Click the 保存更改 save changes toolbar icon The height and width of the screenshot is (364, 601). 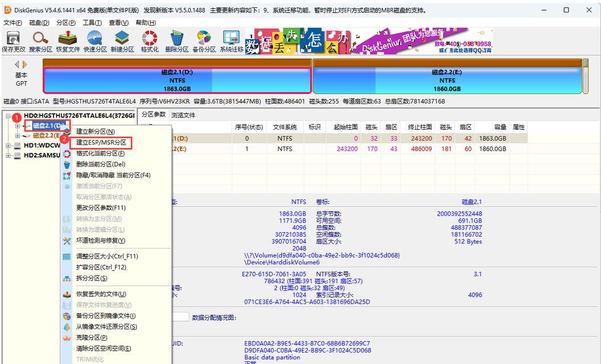14,42
